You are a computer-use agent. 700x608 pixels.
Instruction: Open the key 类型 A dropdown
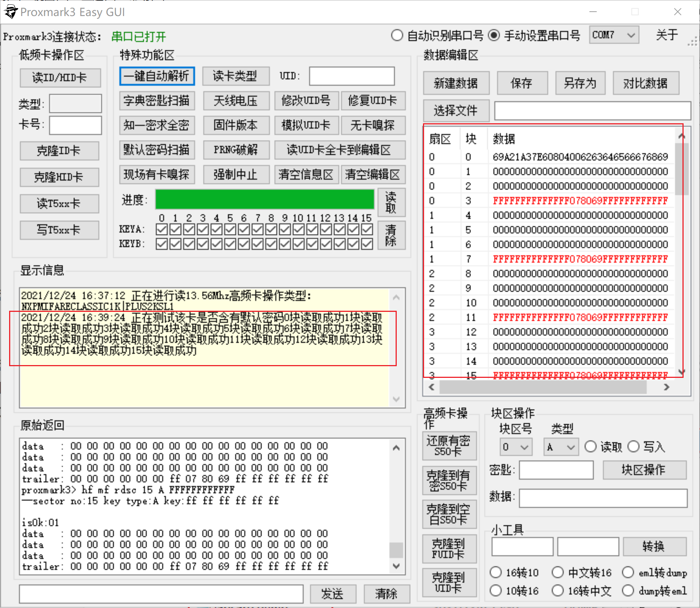tap(561, 446)
